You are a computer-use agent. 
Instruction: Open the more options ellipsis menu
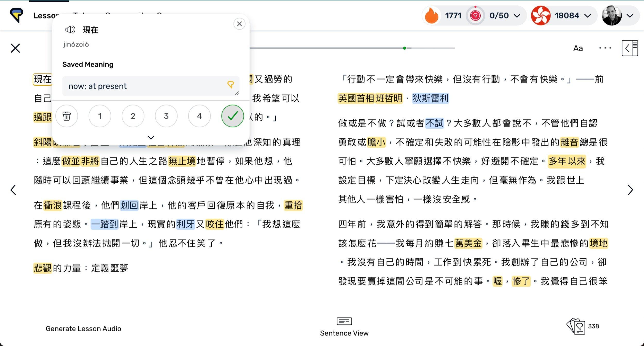tap(605, 48)
